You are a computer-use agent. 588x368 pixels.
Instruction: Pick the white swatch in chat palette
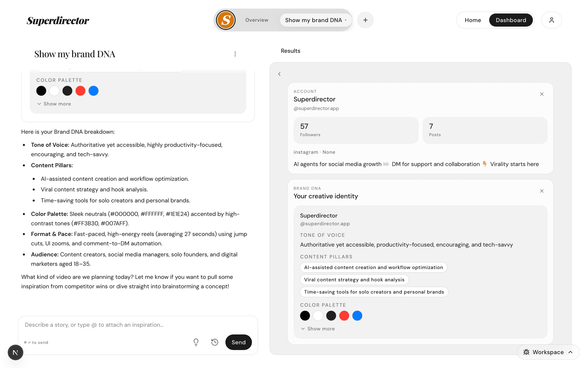54,91
